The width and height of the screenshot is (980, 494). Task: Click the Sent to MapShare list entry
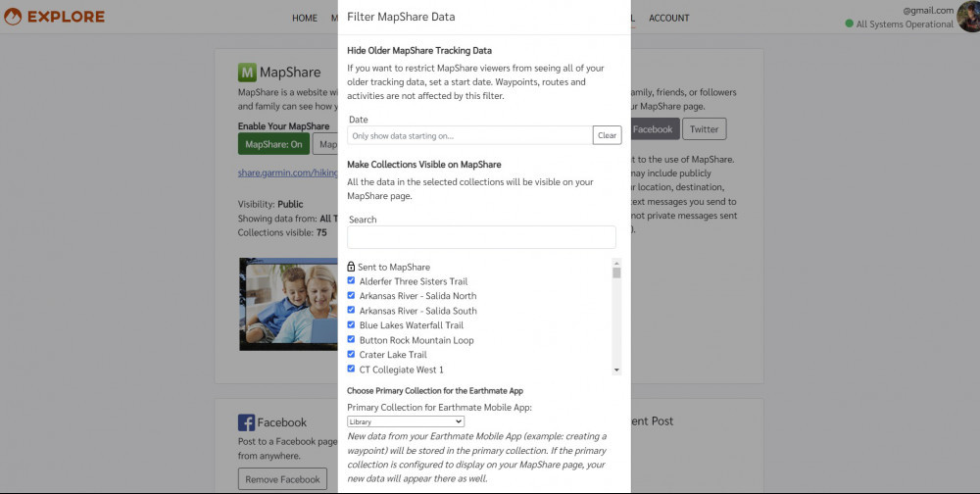coord(394,267)
